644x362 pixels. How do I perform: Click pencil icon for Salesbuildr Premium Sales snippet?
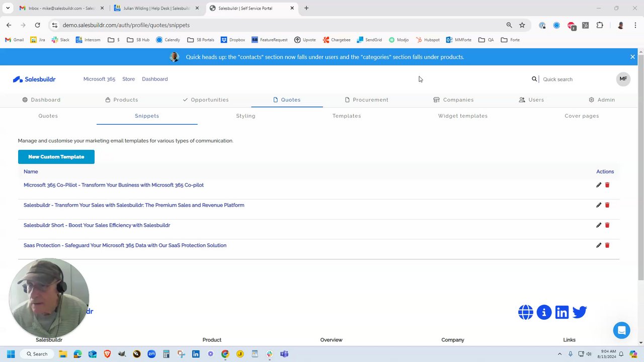599,205
